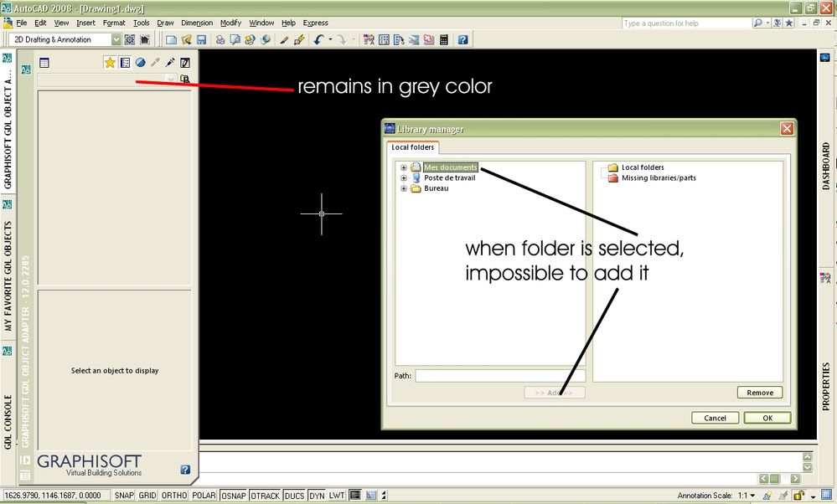Open library manager icon beside grey dropdown
Viewport: 837px width, 504px height.
(x=184, y=79)
